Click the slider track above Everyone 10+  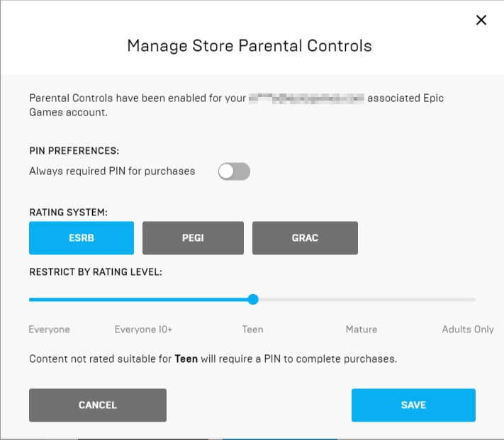[x=143, y=300]
